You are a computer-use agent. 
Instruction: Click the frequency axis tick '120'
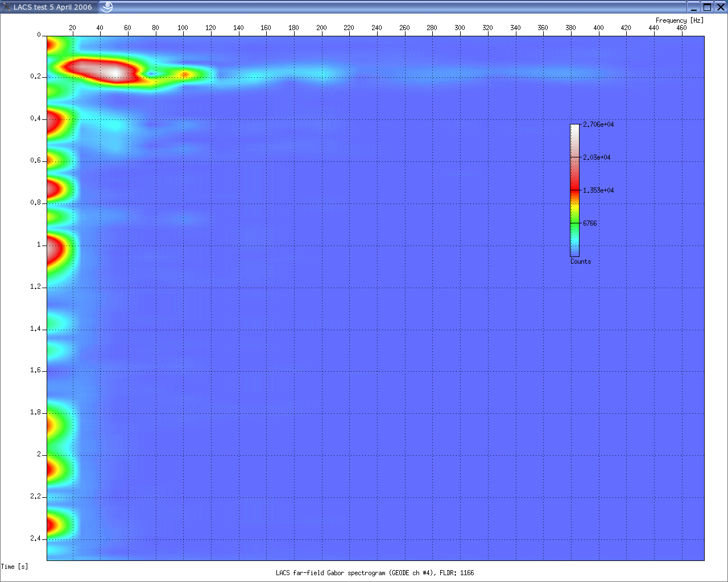click(210, 28)
